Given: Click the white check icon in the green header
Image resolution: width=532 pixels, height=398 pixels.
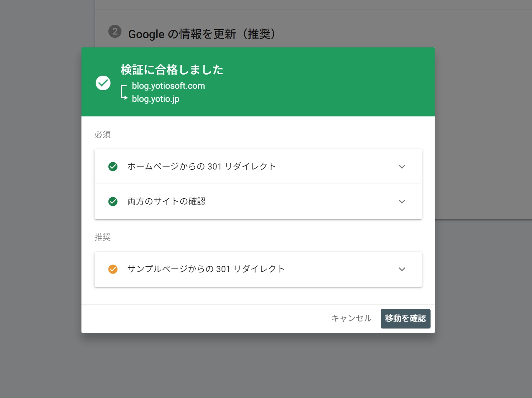Looking at the screenshot, I should 103,83.
